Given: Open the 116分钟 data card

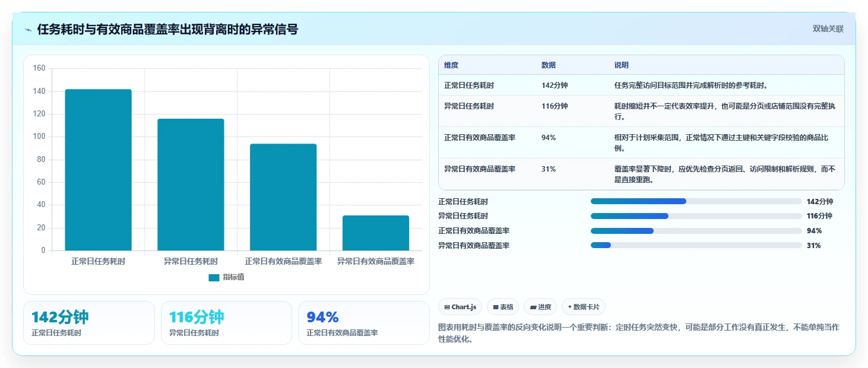Looking at the screenshot, I should pyautogui.click(x=226, y=323).
